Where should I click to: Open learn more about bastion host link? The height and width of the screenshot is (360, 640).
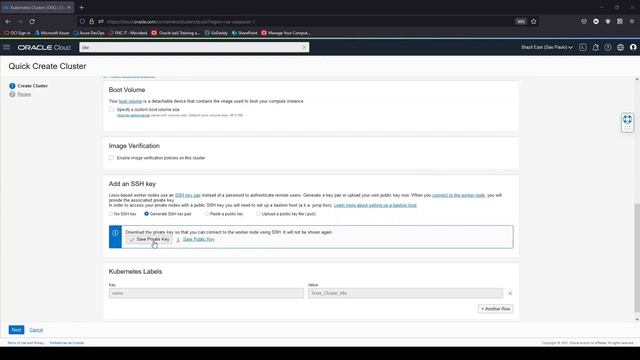click(x=375, y=205)
